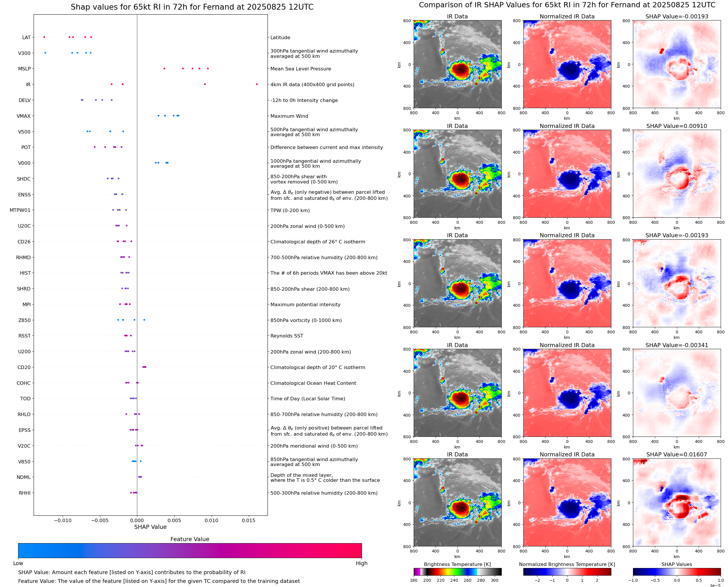Click the MSLP y-axis label
The height and width of the screenshot is (587, 728).
[24, 69]
